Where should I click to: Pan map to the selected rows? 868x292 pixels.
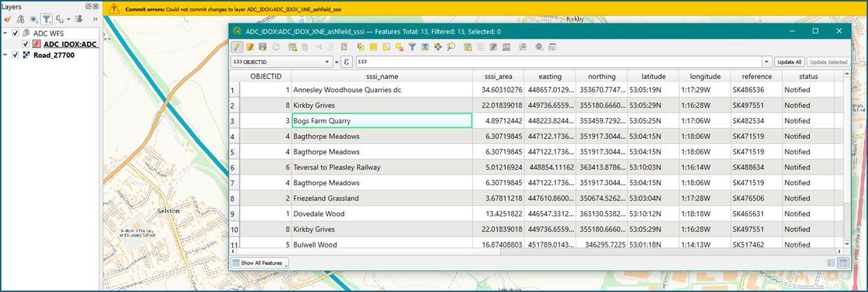pos(438,47)
